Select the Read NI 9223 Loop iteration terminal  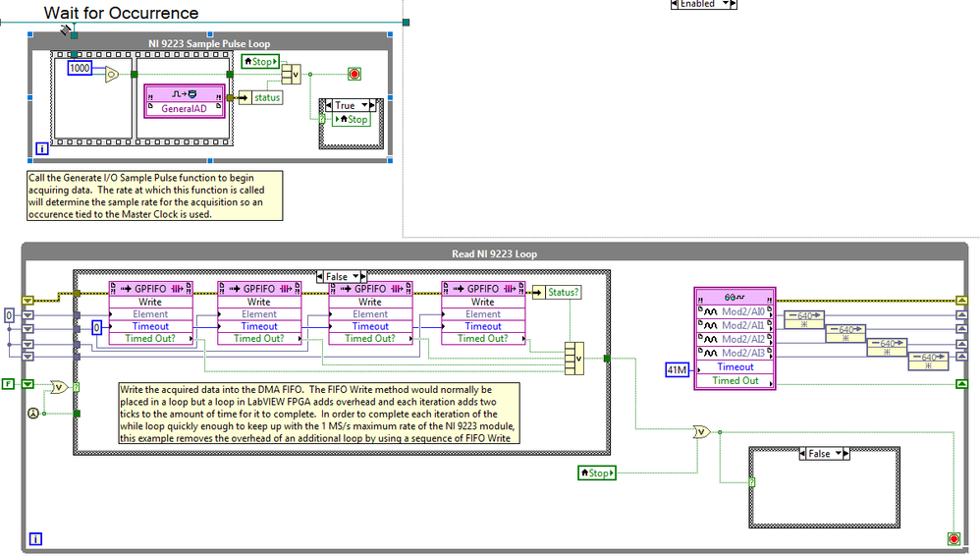pos(35,539)
